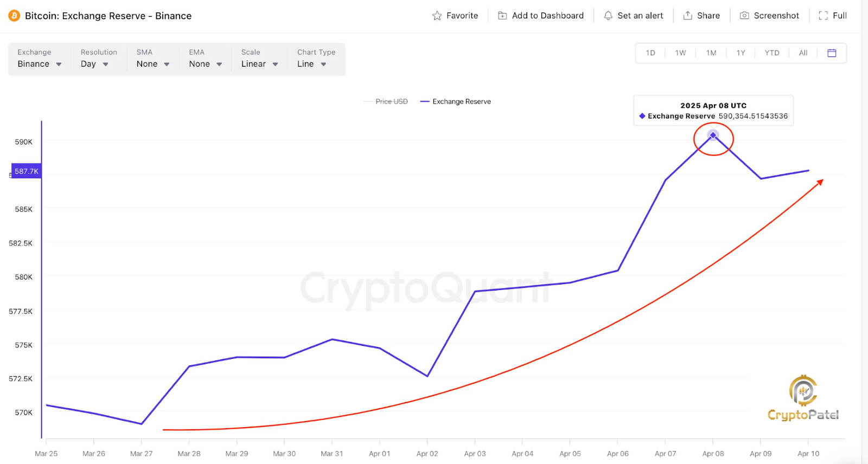Click the orange Bitcoin logo icon
Image resolution: width=868 pixels, height=464 pixels.
pos(14,16)
